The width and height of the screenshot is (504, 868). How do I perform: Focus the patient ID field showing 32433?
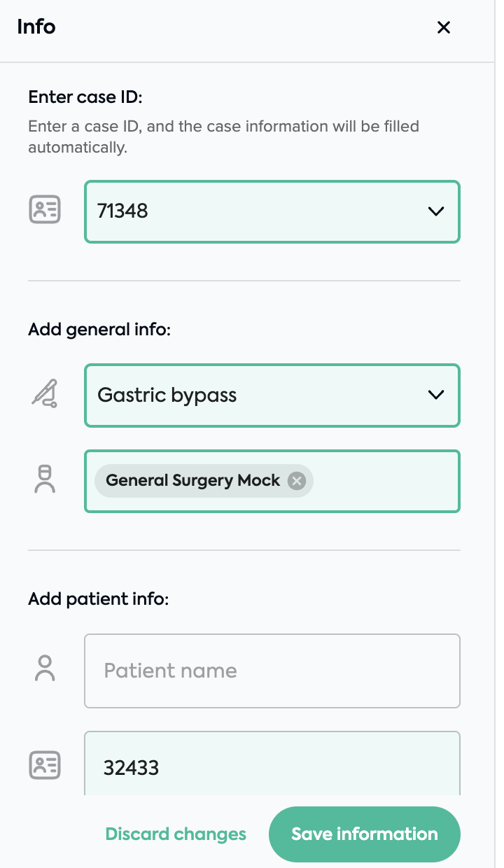272,764
